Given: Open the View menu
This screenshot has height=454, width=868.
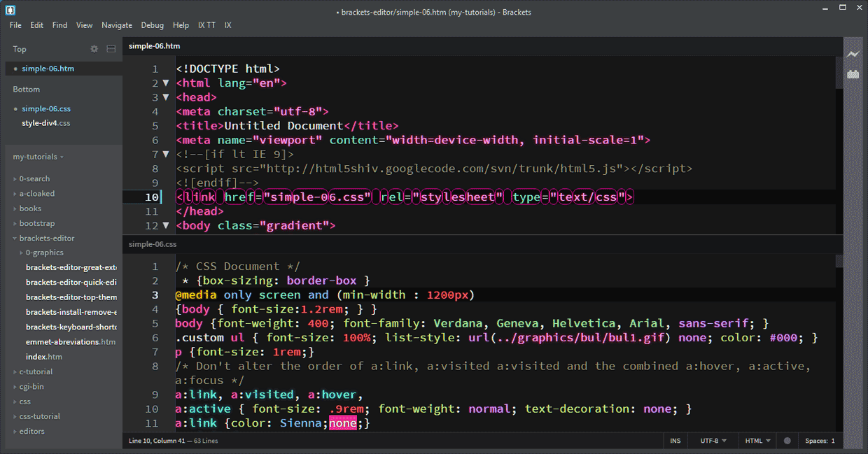Looking at the screenshot, I should [x=84, y=25].
